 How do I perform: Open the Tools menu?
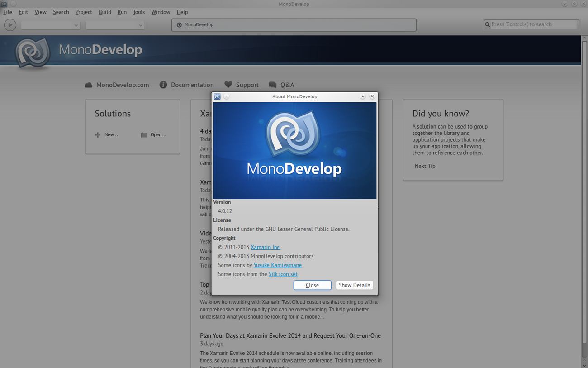point(139,12)
